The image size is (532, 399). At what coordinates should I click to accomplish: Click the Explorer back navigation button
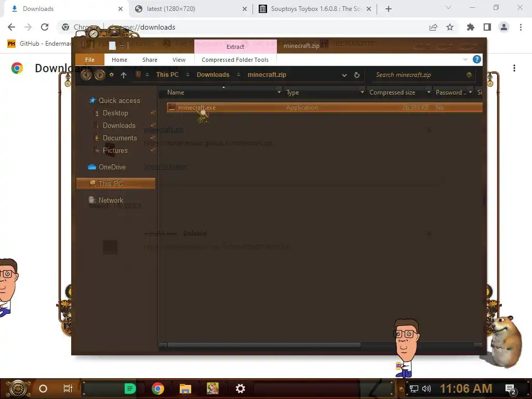pos(86,75)
